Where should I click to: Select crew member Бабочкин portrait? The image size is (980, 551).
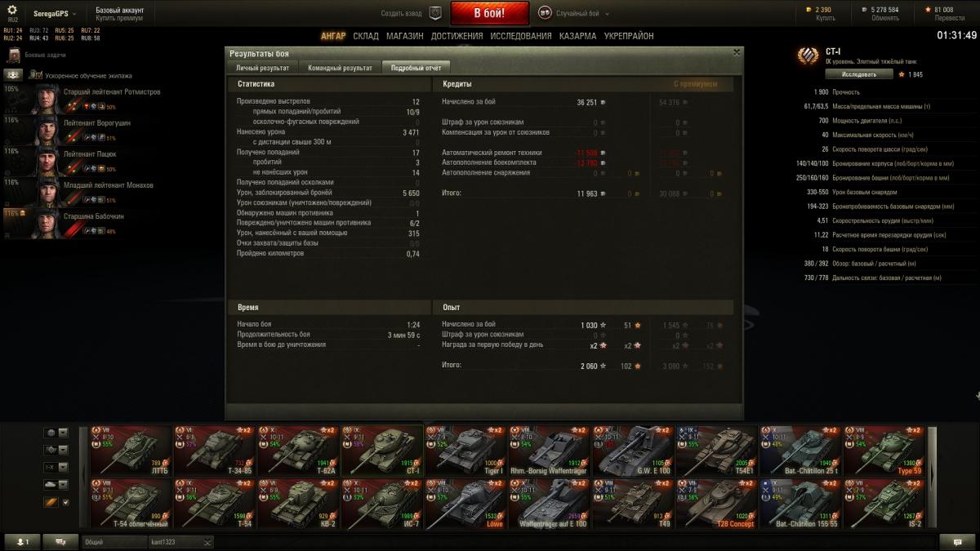pyautogui.click(x=46, y=222)
